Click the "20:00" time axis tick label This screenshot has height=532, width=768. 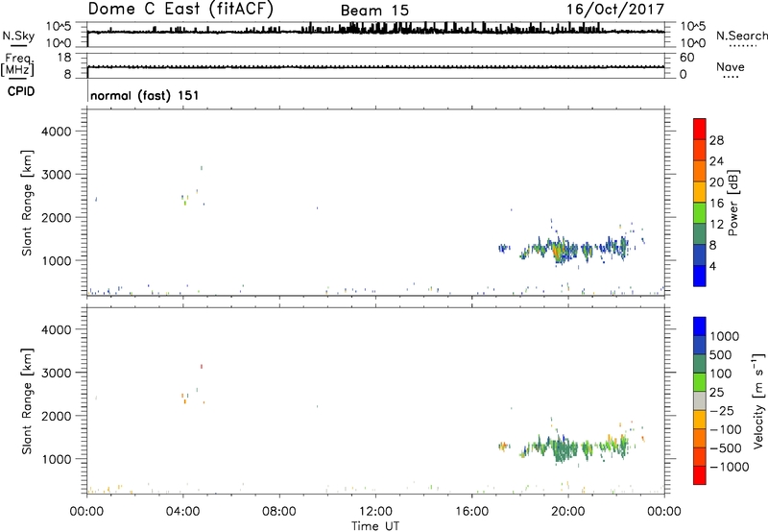[567, 512]
